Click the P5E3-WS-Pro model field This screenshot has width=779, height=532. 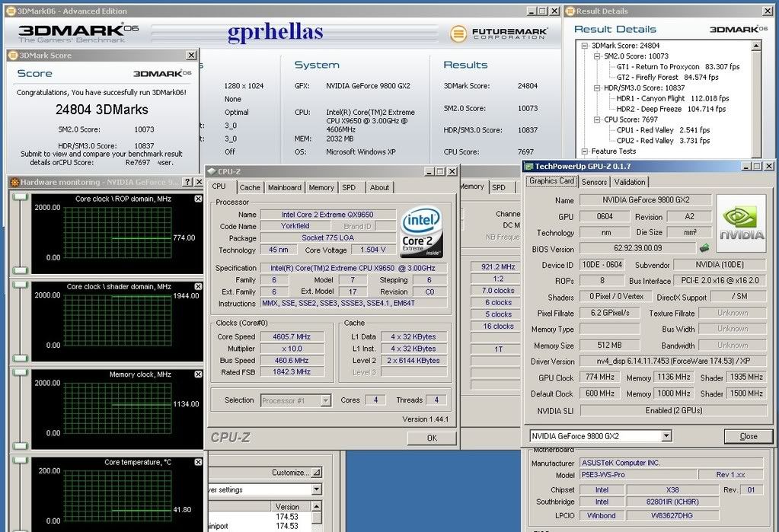click(640, 474)
